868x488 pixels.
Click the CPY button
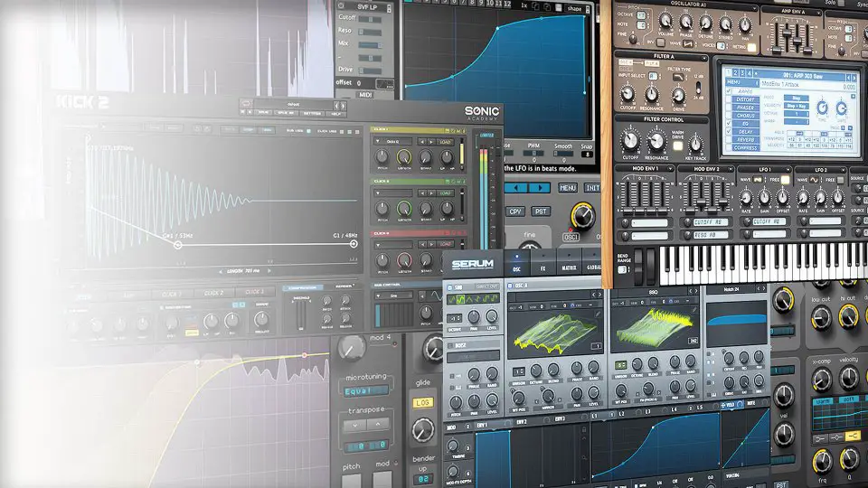click(515, 211)
